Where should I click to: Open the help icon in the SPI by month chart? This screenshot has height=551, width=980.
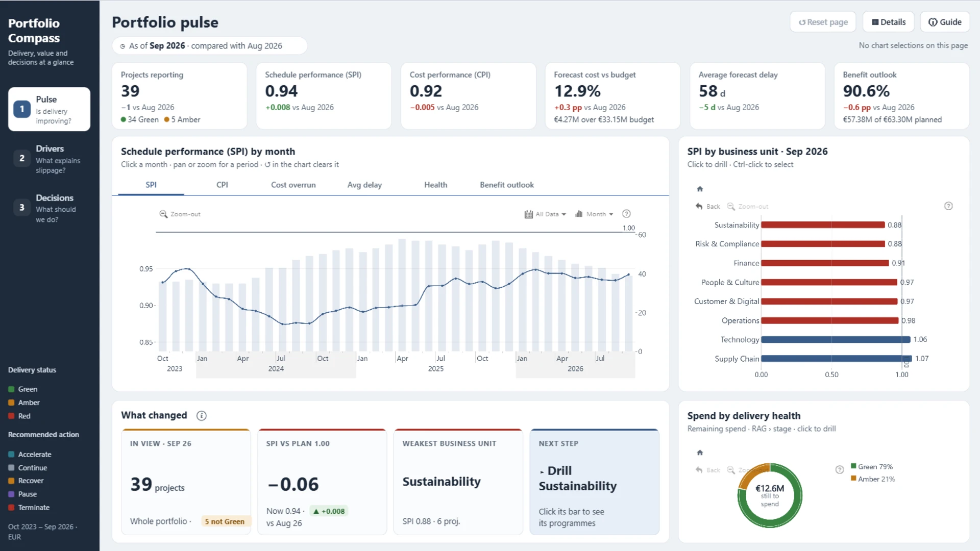click(x=626, y=214)
